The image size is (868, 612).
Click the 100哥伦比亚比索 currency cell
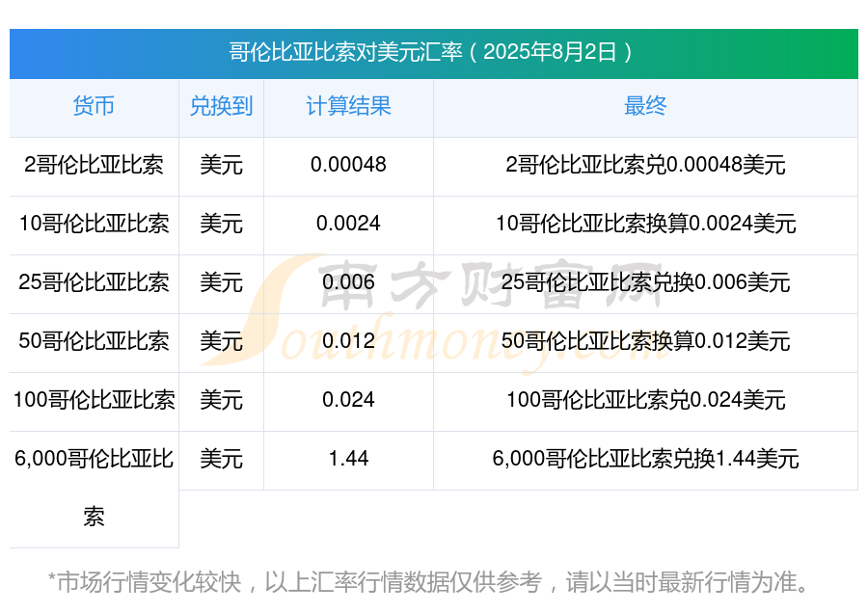(94, 400)
